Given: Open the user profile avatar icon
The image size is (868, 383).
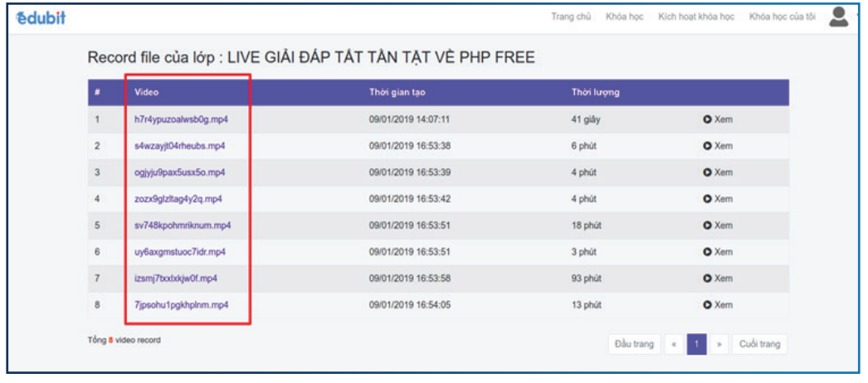Looking at the screenshot, I should click(839, 17).
